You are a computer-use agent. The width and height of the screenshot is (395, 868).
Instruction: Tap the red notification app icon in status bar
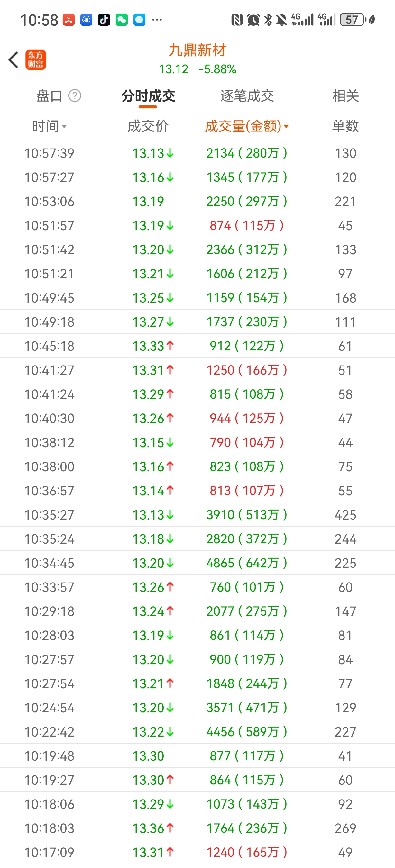pyautogui.click(x=69, y=20)
